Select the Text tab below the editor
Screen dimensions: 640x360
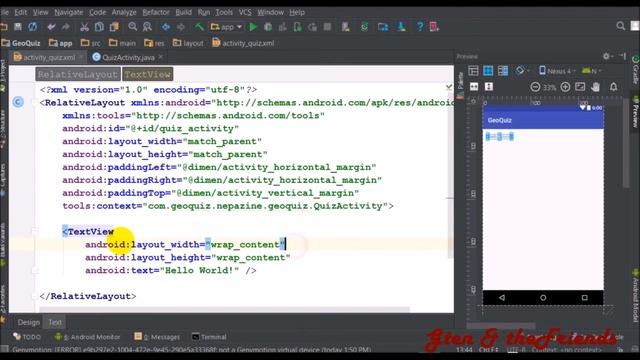(x=55, y=322)
